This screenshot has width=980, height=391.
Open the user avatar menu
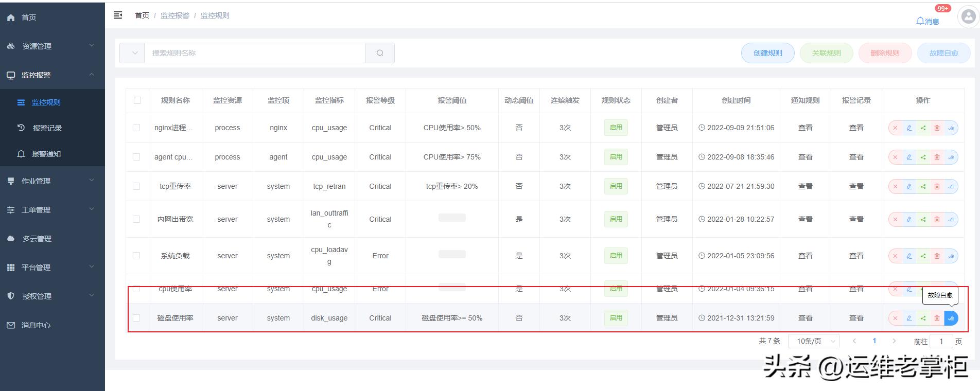point(968,17)
